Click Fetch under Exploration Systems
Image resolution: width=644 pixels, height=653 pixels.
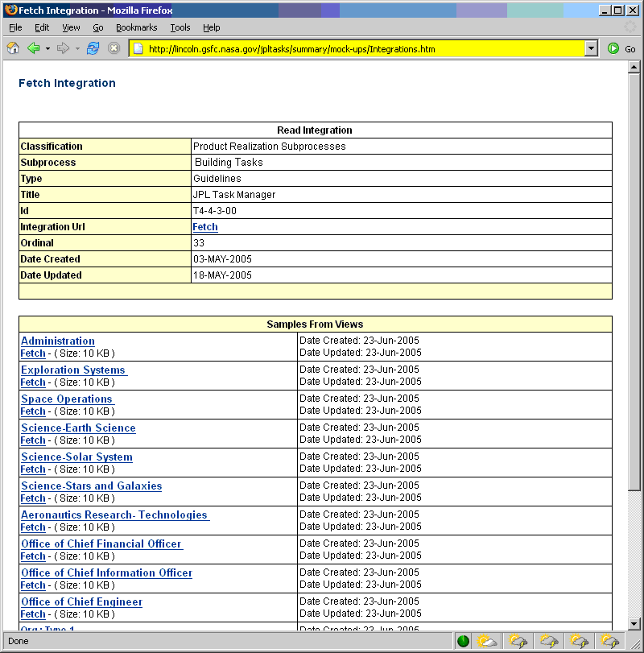click(x=33, y=382)
